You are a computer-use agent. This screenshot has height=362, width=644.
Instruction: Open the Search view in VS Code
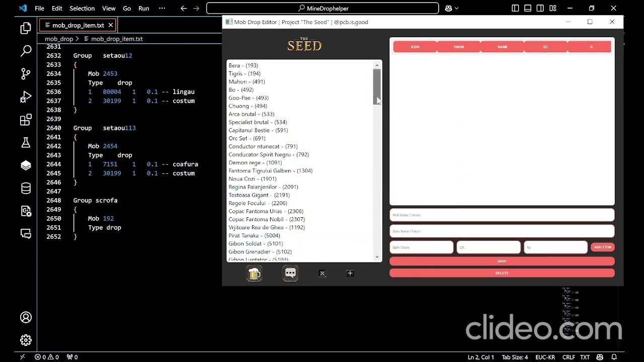point(26,51)
